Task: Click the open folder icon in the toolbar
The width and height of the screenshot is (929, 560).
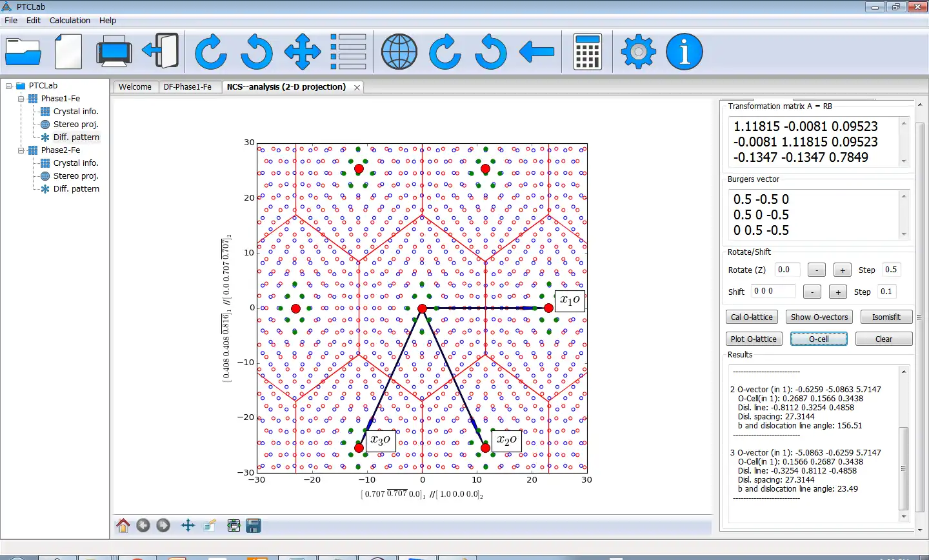Action: click(23, 52)
